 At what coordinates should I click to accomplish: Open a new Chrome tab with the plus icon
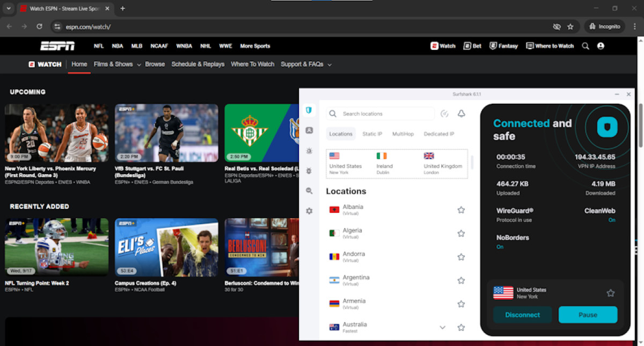tap(122, 8)
